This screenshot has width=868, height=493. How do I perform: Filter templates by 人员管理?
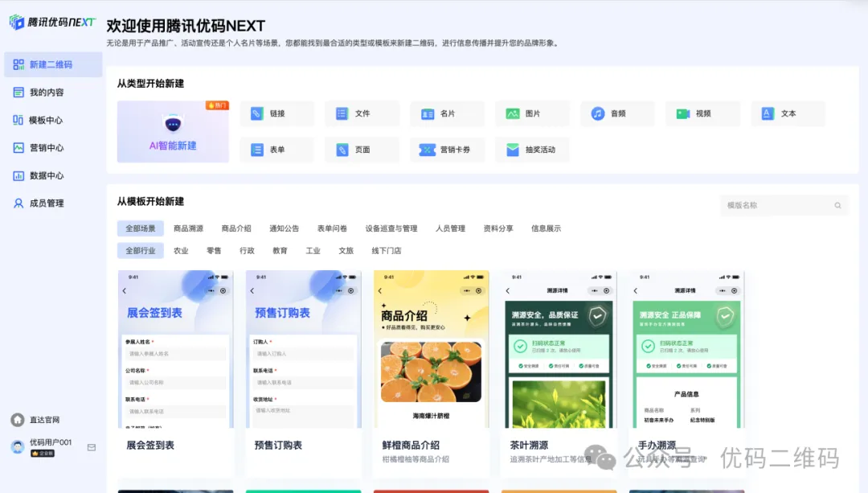(451, 228)
